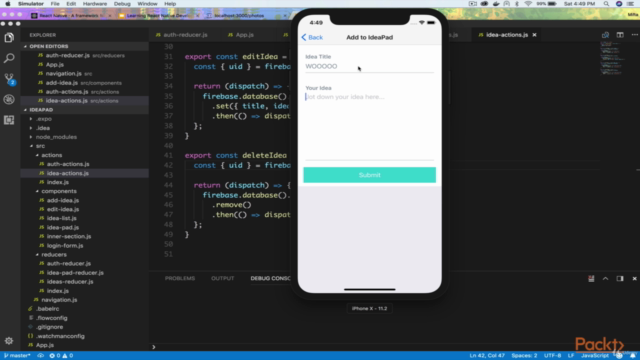The width and height of the screenshot is (640, 360).
Task: Open the PROBLEMS panel tab
Action: [x=180, y=278]
